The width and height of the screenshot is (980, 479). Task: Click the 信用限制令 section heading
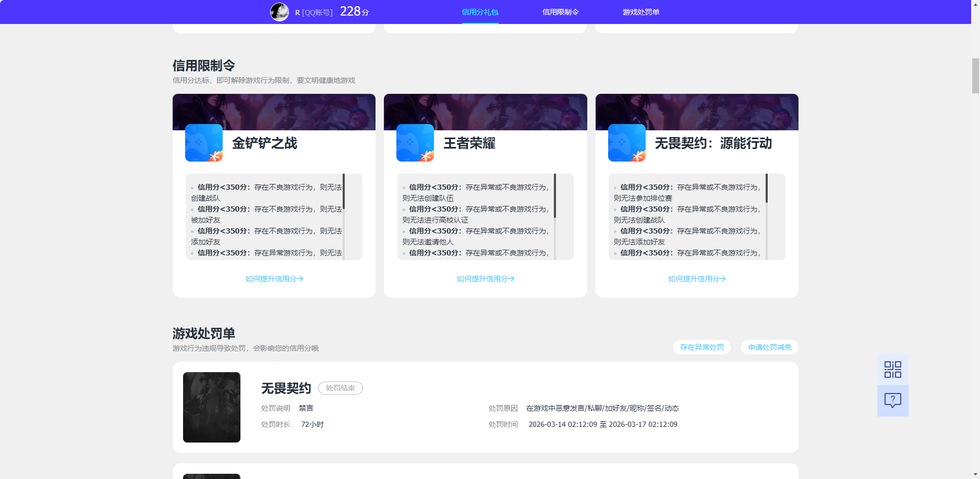(x=204, y=66)
